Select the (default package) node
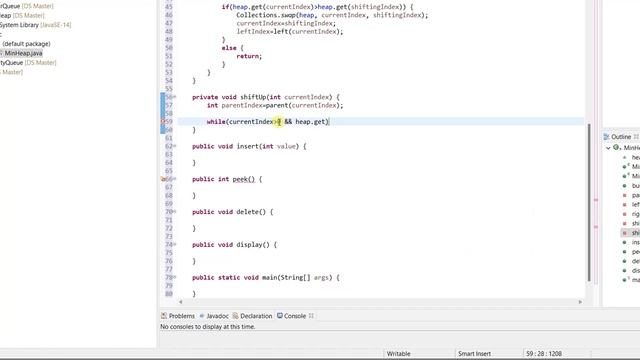Image resolution: width=640 pixels, height=360 pixels. click(26, 44)
